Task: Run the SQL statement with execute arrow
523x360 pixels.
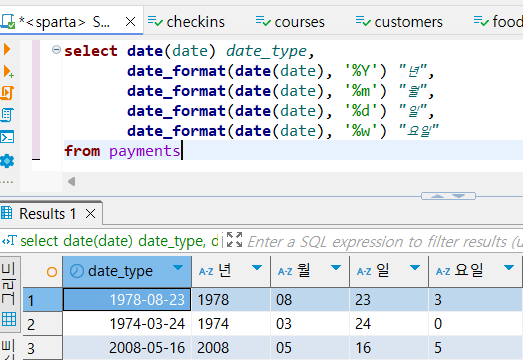Action: point(7,49)
